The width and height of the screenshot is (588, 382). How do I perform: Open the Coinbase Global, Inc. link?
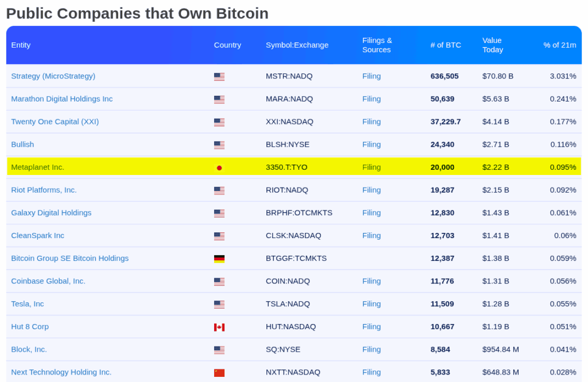coord(48,281)
